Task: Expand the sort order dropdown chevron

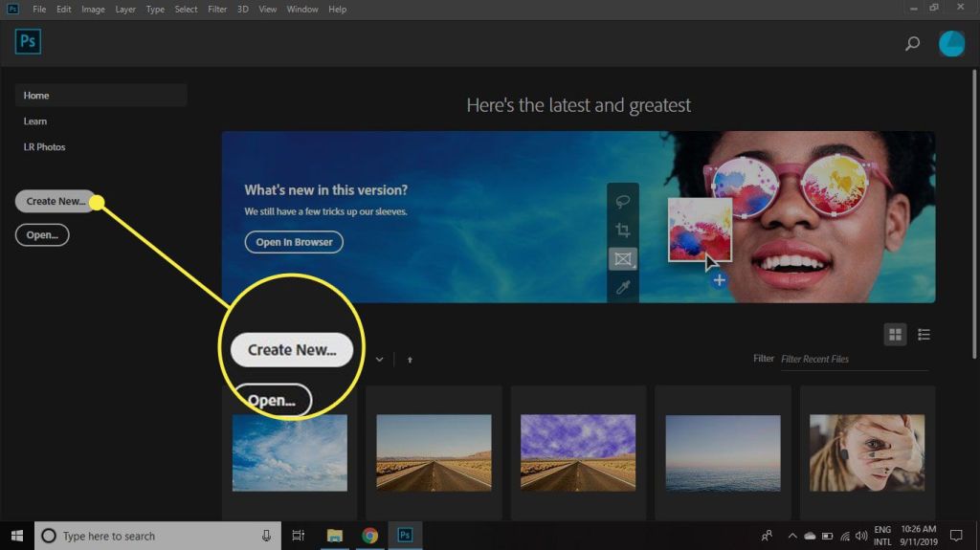Action: [380, 360]
